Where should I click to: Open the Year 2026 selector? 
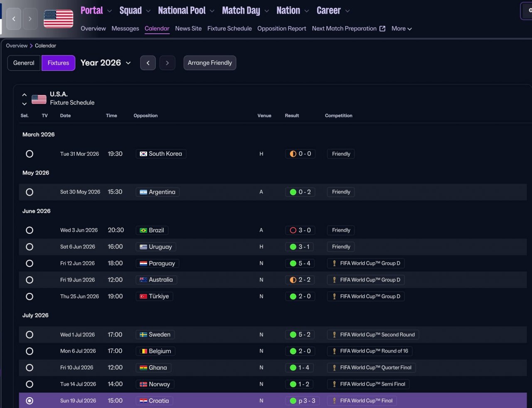[x=106, y=63]
